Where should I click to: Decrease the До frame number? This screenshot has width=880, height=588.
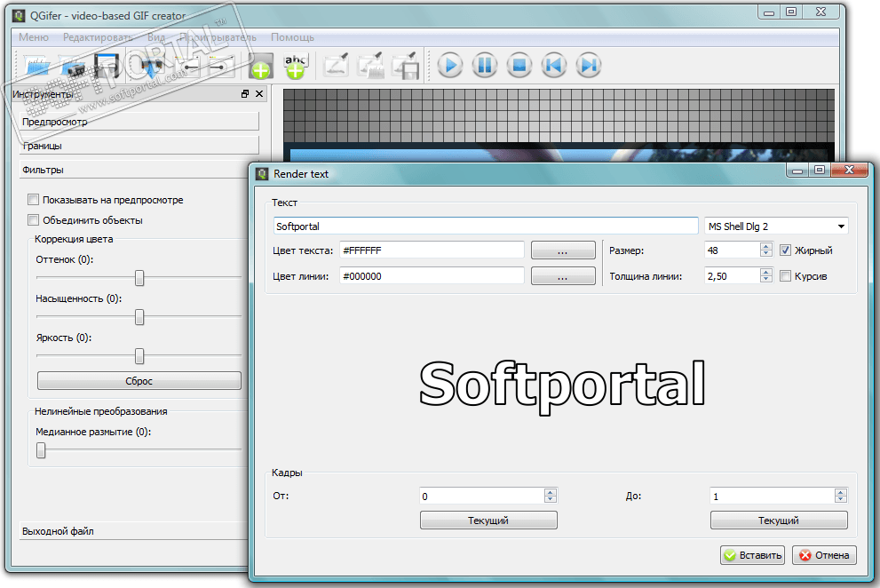pos(841,499)
